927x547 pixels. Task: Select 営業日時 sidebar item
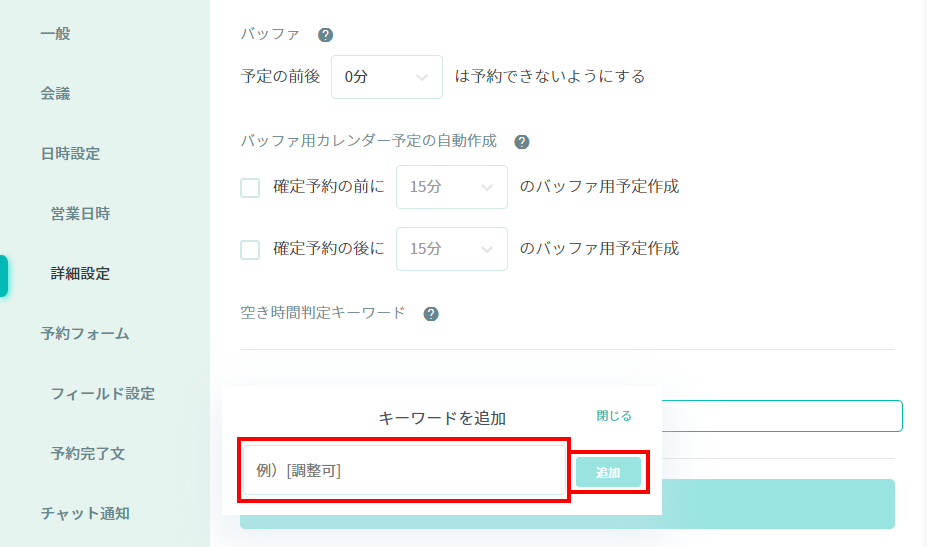tap(80, 213)
